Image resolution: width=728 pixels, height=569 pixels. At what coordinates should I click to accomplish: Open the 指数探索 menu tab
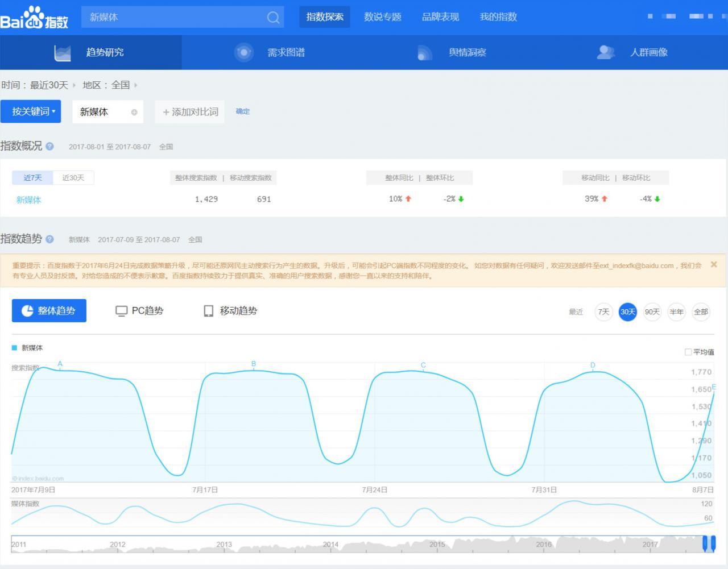tap(325, 17)
